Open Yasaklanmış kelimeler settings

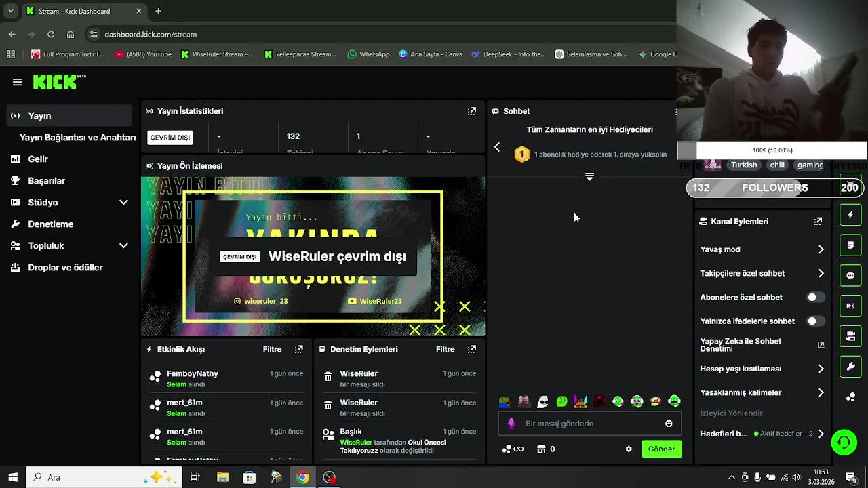pos(762,392)
